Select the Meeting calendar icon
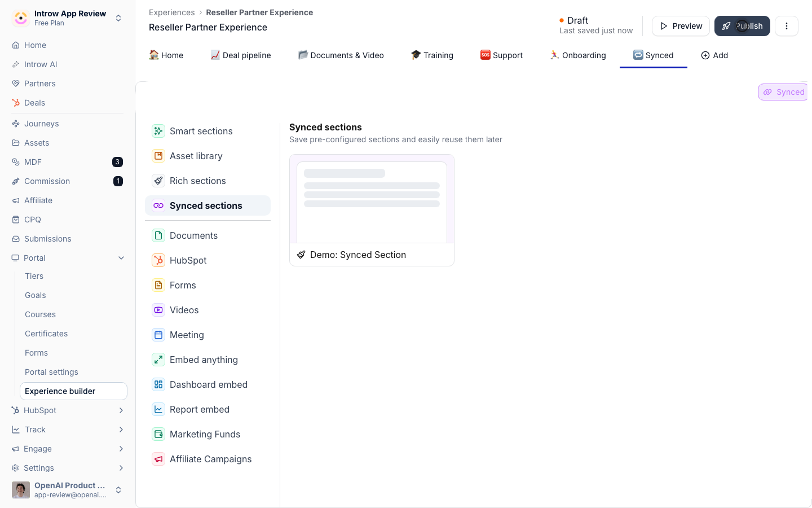Viewport: 812px width, 508px height. tap(158, 335)
